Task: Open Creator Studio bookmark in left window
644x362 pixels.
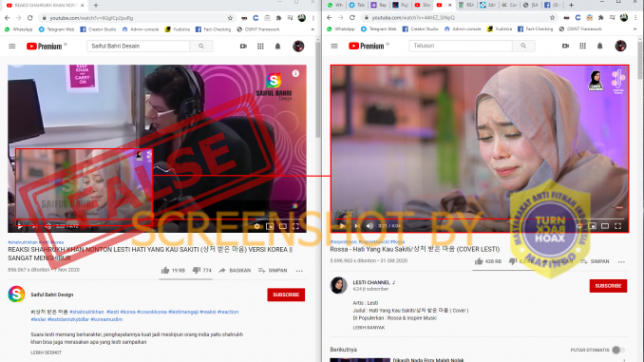Action: [98, 29]
